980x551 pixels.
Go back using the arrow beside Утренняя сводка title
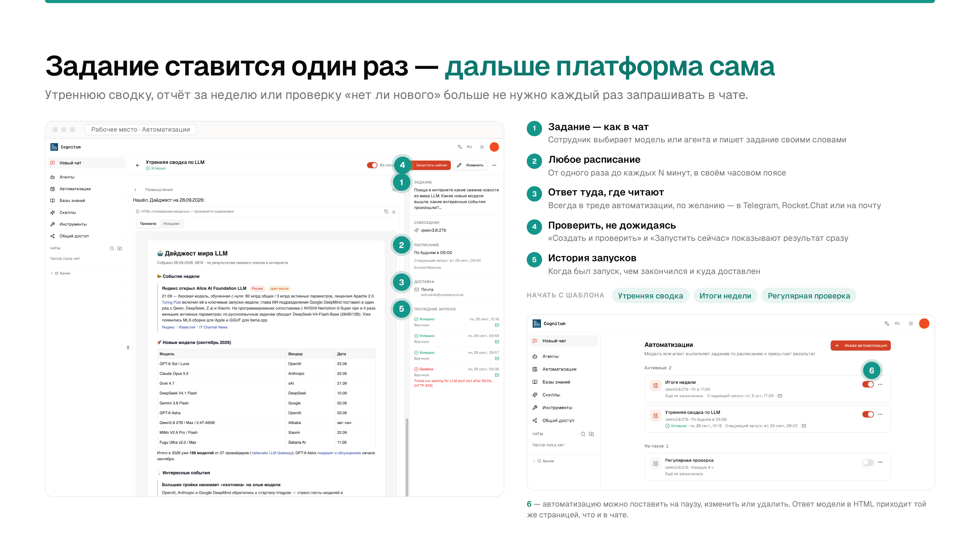[x=137, y=165]
